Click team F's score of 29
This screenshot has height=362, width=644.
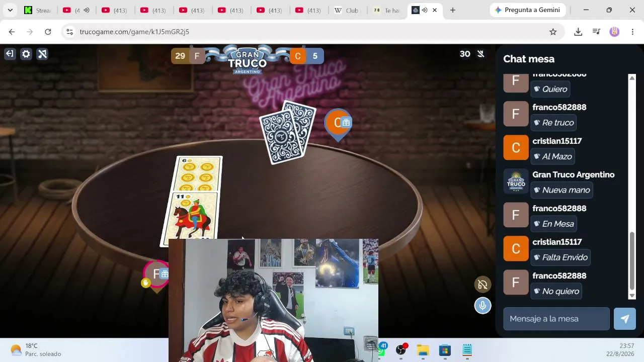[x=180, y=56]
